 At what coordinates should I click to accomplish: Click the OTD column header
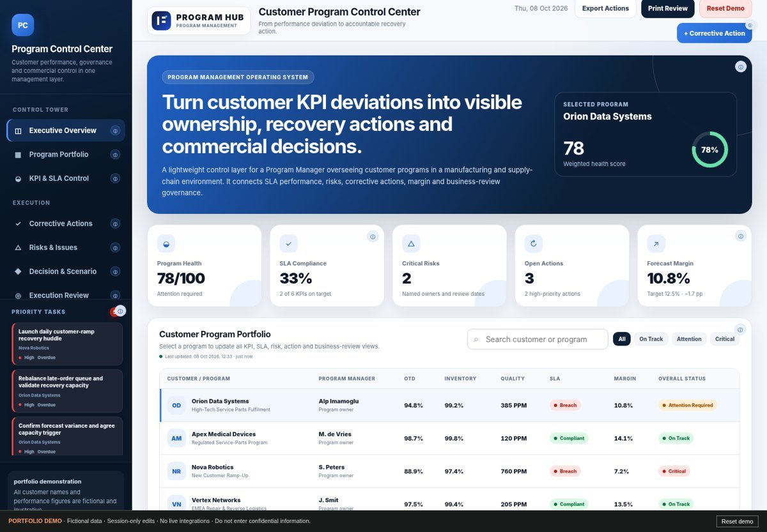pos(410,379)
